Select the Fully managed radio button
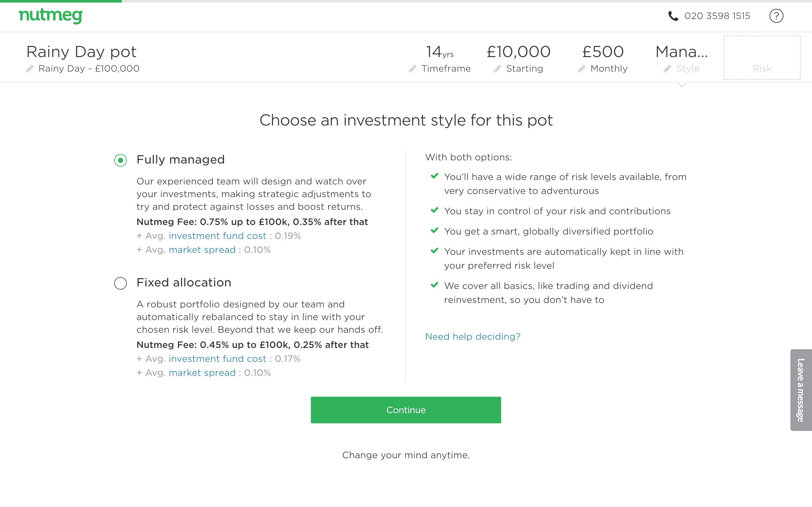Viewport: 812px width, 507px height. click(121, 160)
